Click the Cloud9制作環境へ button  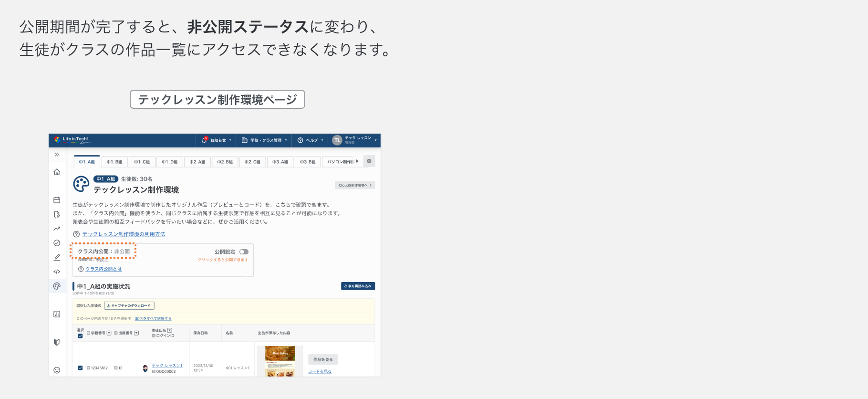click(355, 185)
